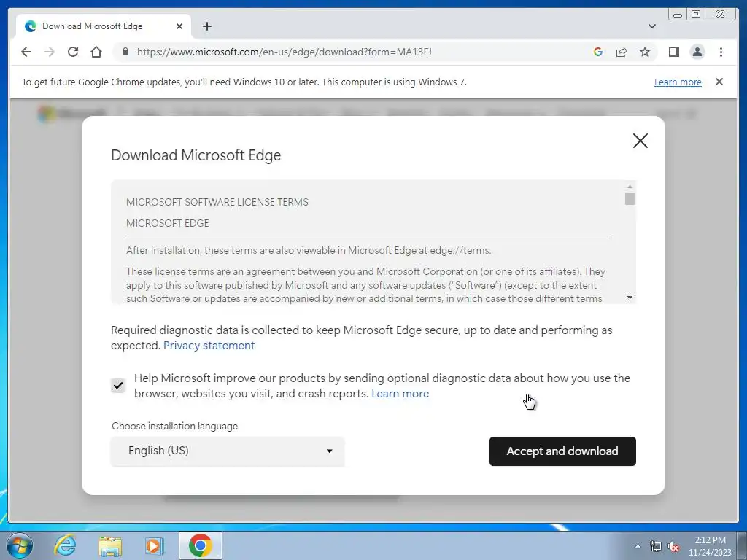Select the Download Microsoft Edge tab
The width and height of the screenshot is (747, 560).
tap(103, 26)
